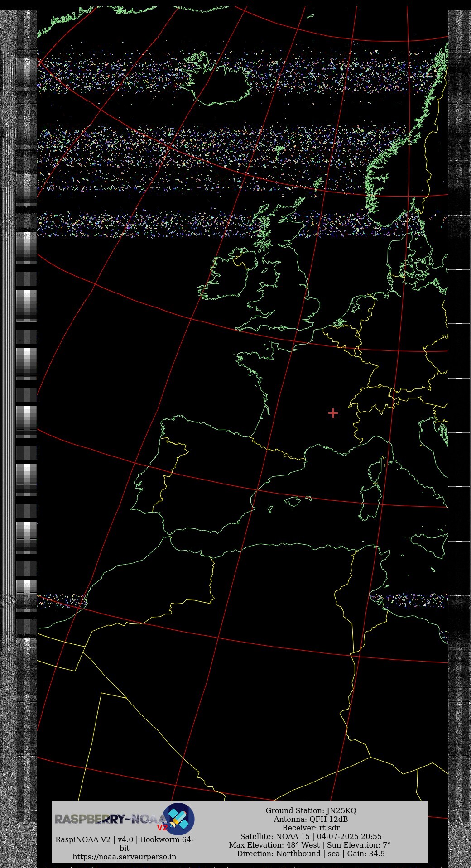Click the Ground Station JN25KQ label
The image size is (471, 868).
tap(311, 810)
